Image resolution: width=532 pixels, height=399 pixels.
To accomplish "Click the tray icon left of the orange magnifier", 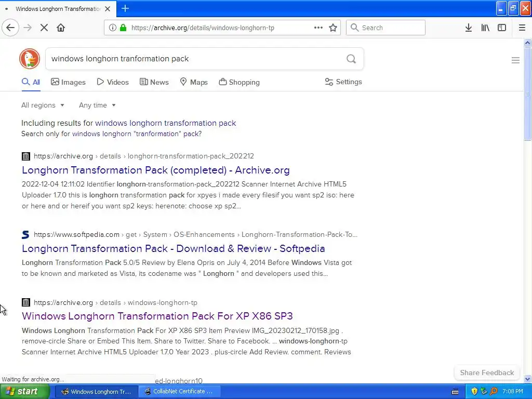I will 484,392.
